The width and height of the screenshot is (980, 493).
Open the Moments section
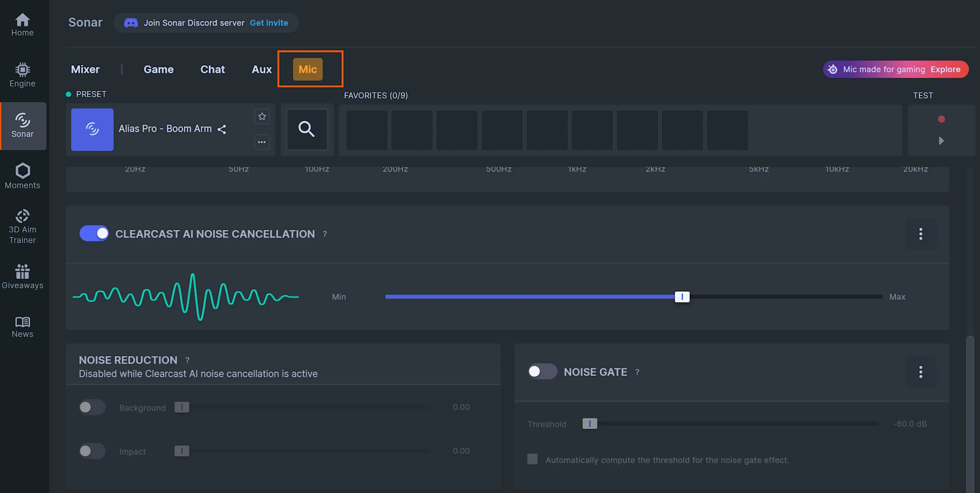(x=22, y=176)
